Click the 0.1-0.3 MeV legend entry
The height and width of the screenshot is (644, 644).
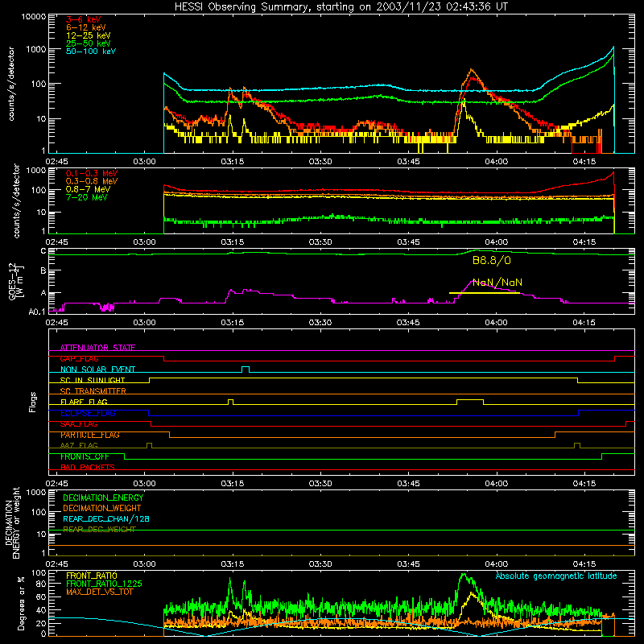[x=92, y=173]
